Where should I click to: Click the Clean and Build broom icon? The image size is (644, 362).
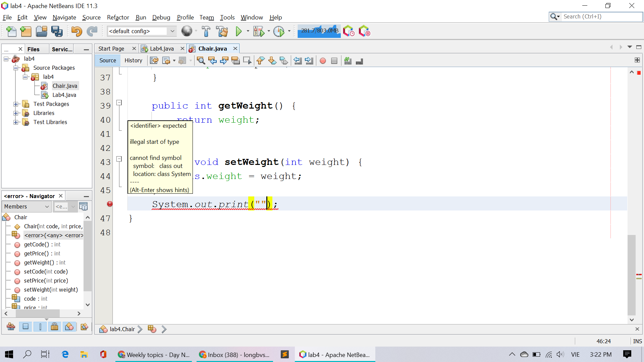[222, 31]
